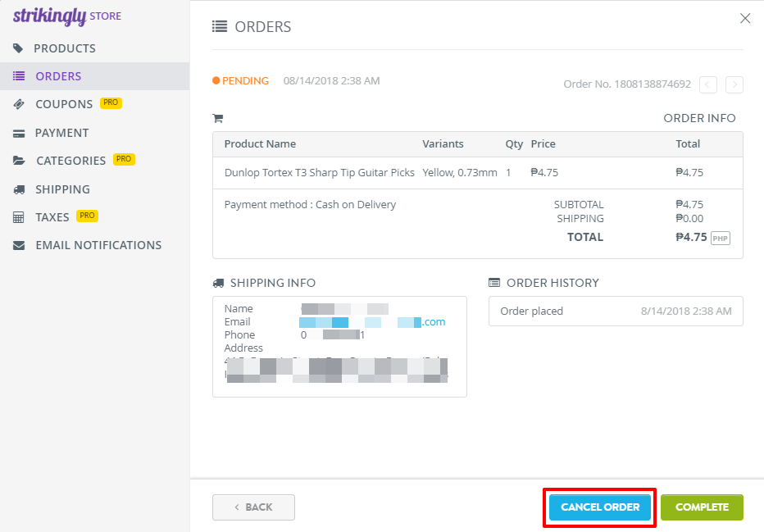The height and width of the screenshot is (532, 764).
Task: Click the Shipping truck icon in sidebar
Action: 19,189
